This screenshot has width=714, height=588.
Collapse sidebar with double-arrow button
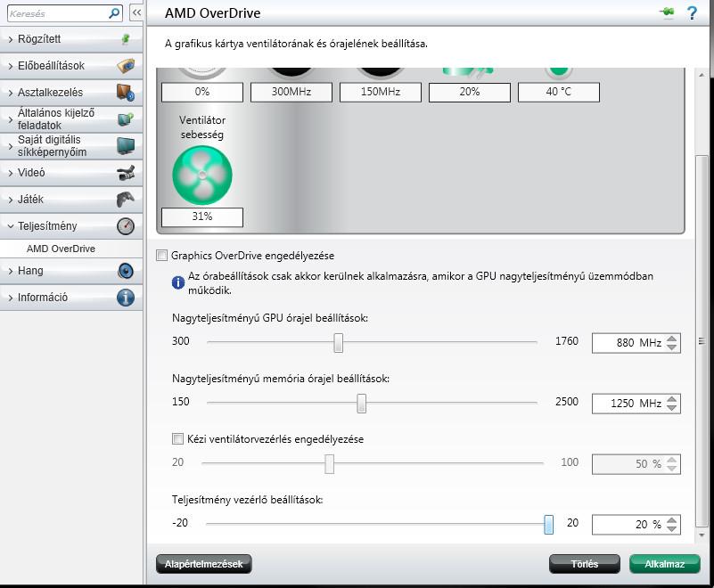136,13
